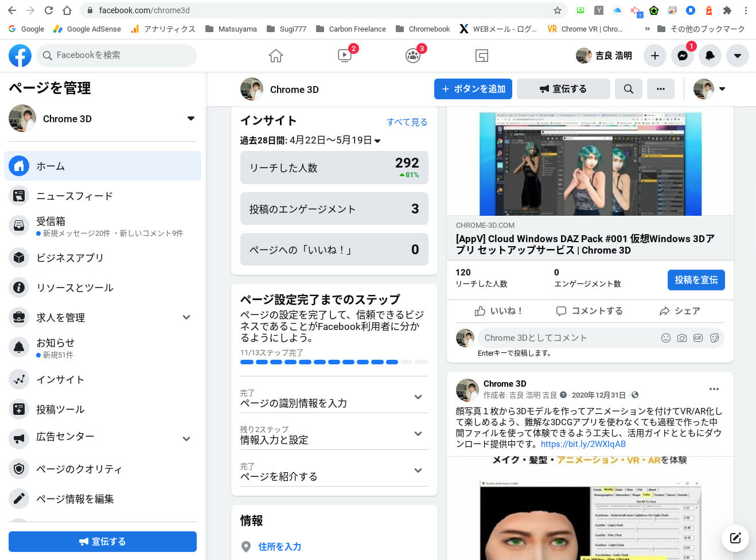Click シェア on the post

tap(680, 311)
